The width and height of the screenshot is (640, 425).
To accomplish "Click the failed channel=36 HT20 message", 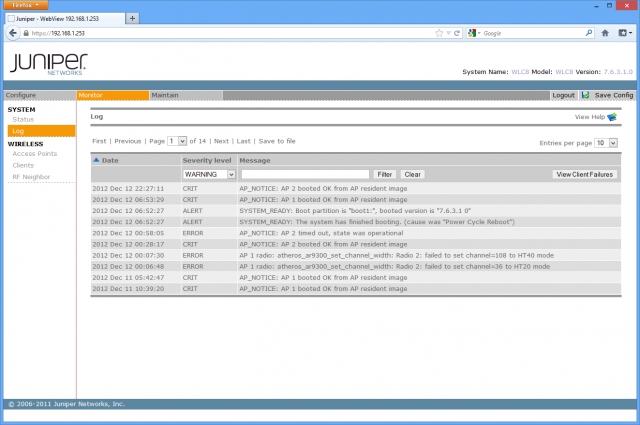I will coord(394,266).
